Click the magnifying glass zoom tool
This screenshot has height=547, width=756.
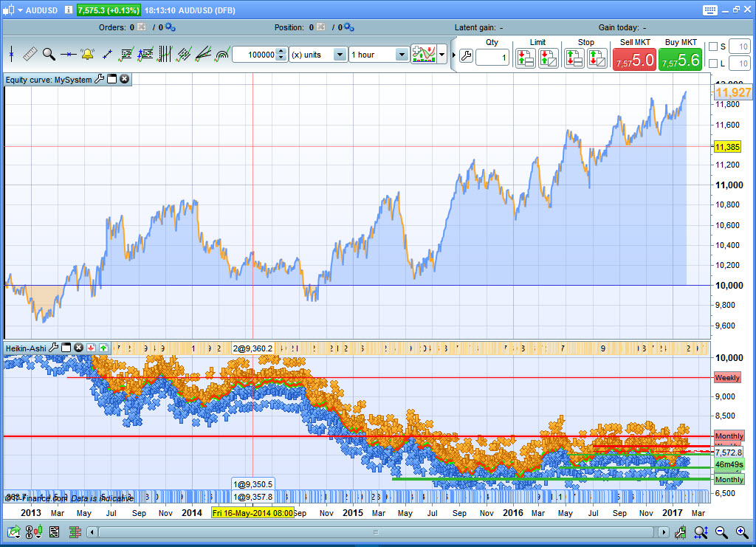tap(49, 54)
